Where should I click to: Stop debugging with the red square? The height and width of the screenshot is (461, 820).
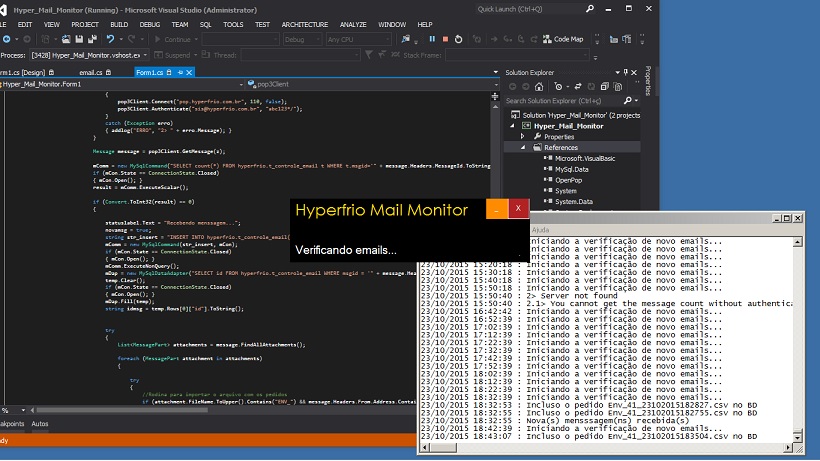pyautogui.click(x=446, y=39)
